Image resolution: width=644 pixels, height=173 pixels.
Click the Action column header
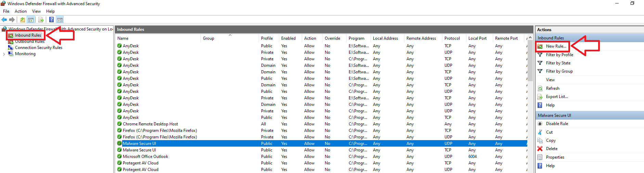(x=312, y=38)
